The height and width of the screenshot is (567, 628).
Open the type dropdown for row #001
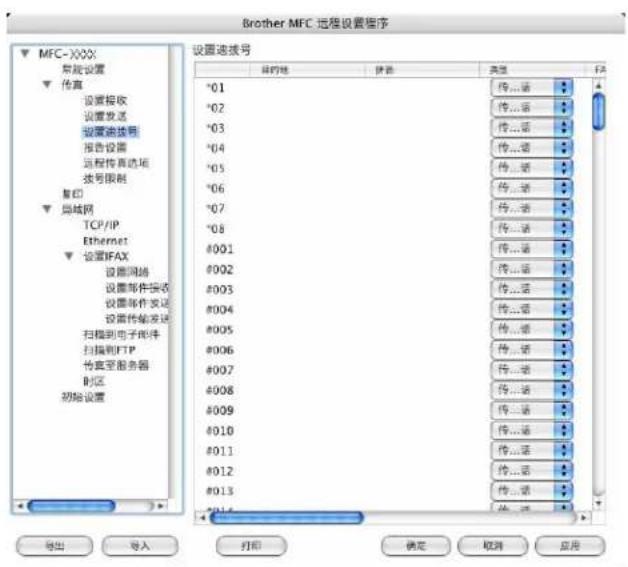pyautogui.click(x=531, y=249)
